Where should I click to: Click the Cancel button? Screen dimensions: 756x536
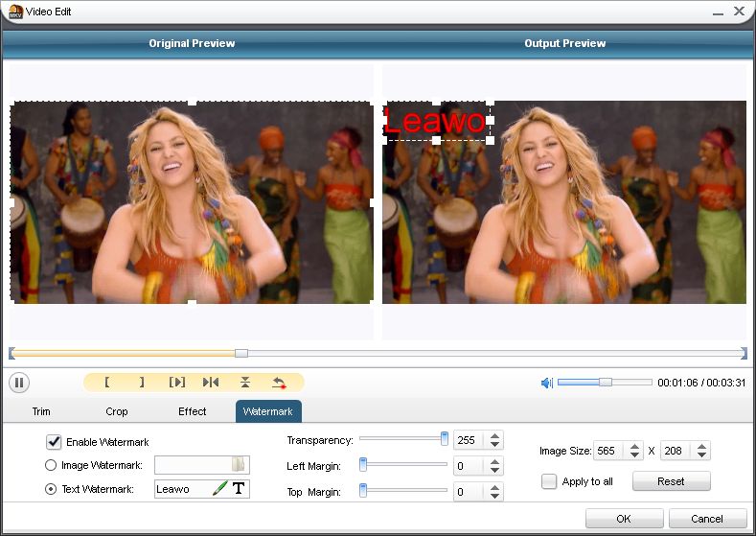[x=707, y=519]
